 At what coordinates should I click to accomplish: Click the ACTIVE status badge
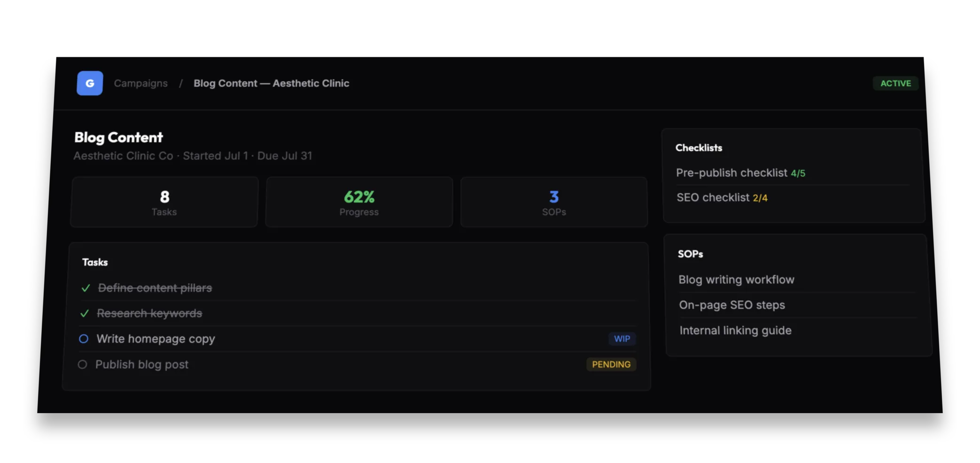tap(895, 83)
